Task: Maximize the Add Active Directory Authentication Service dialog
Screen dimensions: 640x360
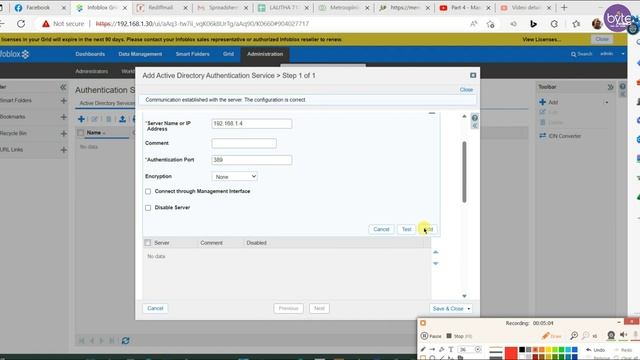Action: click(473, 76)
